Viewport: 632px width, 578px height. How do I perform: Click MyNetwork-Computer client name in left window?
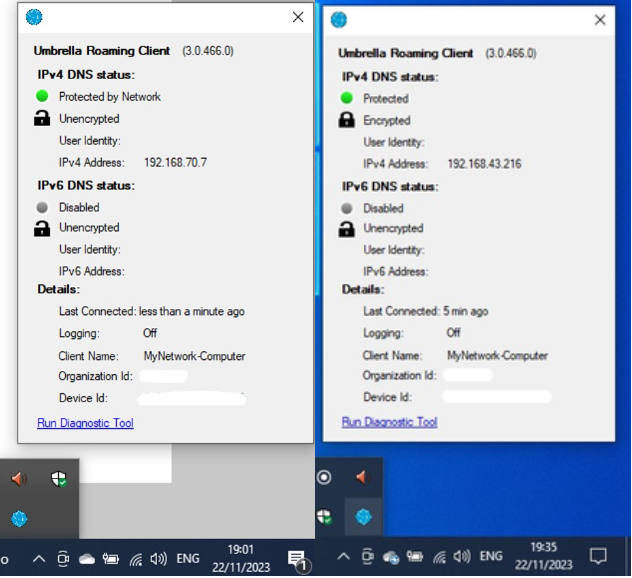tap(194, 356)
